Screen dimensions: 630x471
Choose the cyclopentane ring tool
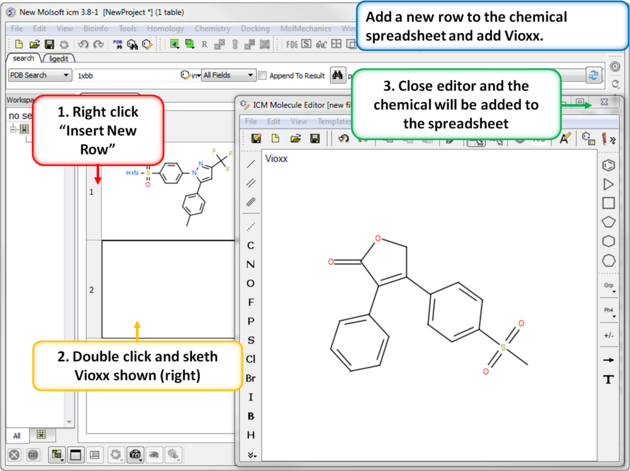608,222
